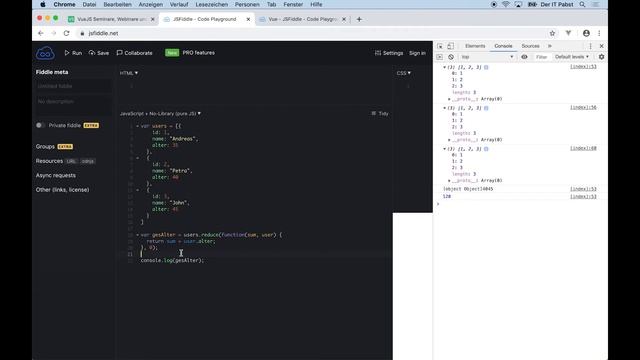Toggle the Private fiddle switch
This screenshot has height=360, width=640.
pyautogui.click(x=40, y=125)
